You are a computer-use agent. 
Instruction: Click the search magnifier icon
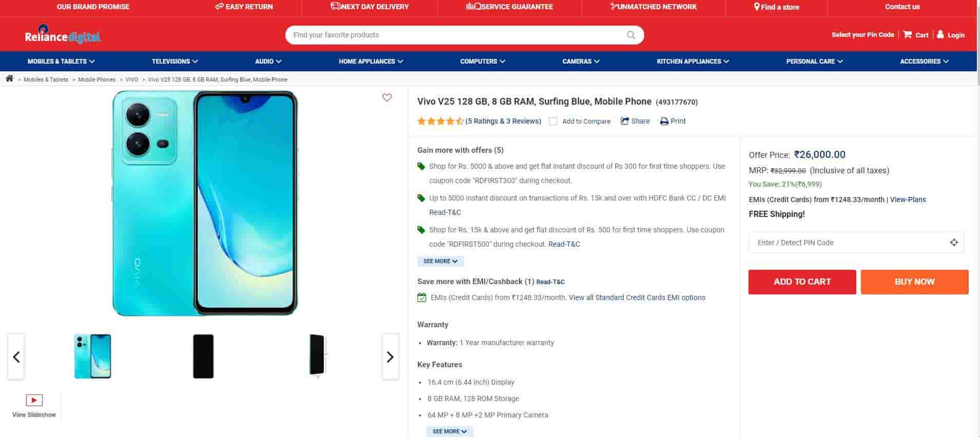point(631,35)
